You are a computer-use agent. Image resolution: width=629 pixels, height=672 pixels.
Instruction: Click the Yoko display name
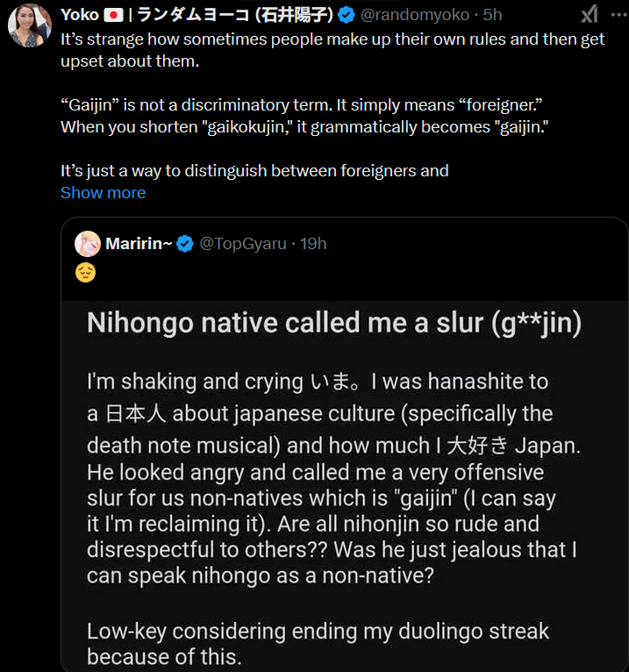[x=80, y=15]
